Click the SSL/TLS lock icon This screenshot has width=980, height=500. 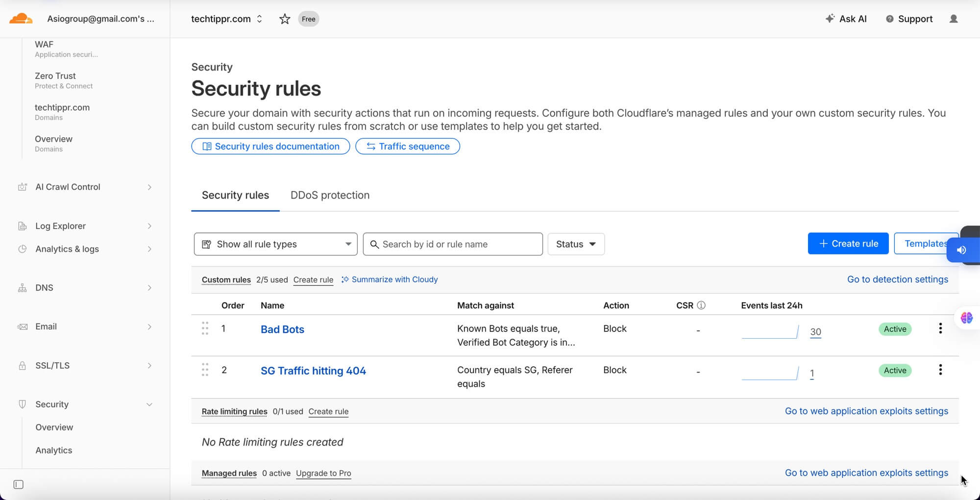tap(23, 366)
